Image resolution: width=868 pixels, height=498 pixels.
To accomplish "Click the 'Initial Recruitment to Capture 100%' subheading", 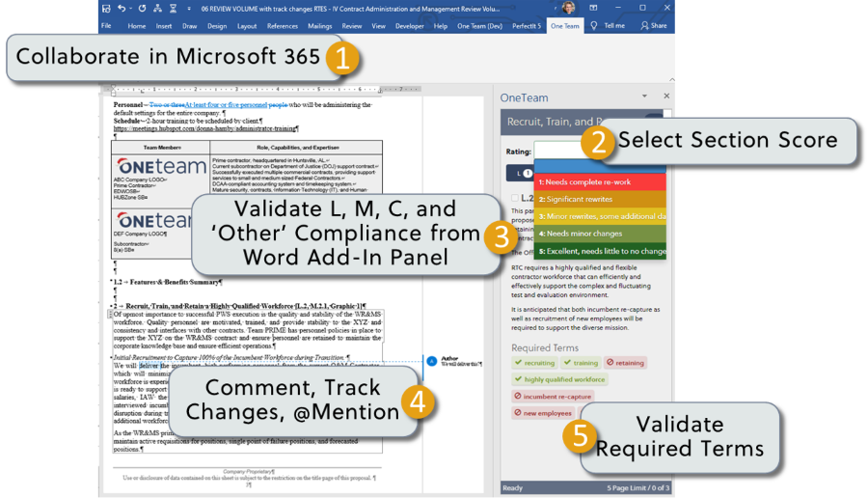I will coord(231,357).
